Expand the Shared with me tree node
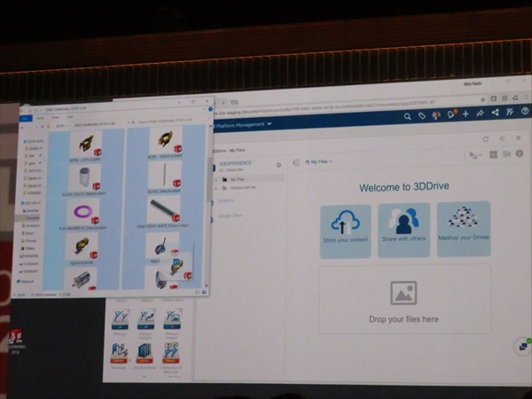Image resolution: width=532 pixels, height=399 pixels. point(216,188)
